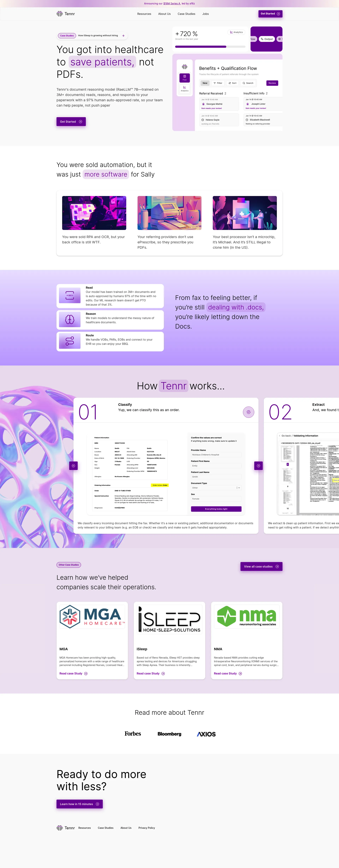Click the Reason brain icon

70,319
